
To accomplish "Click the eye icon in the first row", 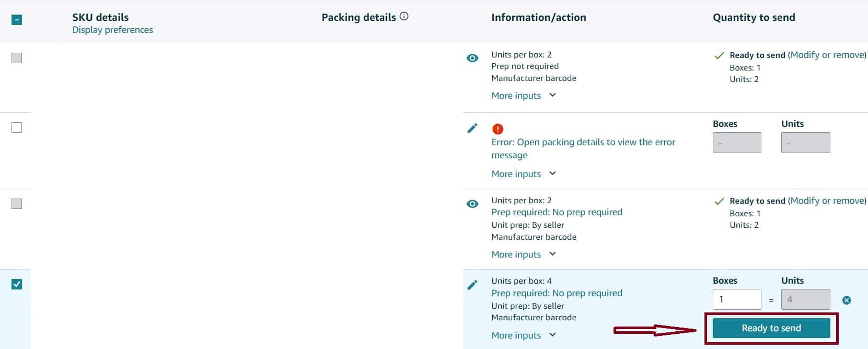I will pos(472,58).
